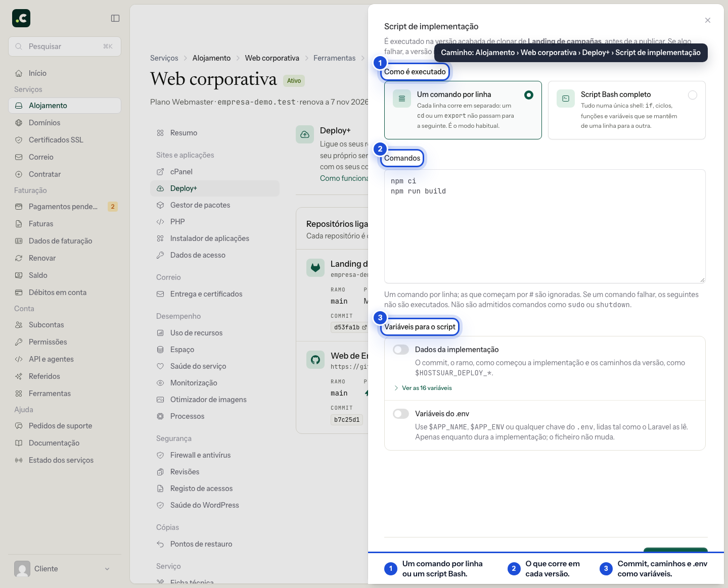
Task: Click the Monitorização eye icon
Action: point(160,383)
